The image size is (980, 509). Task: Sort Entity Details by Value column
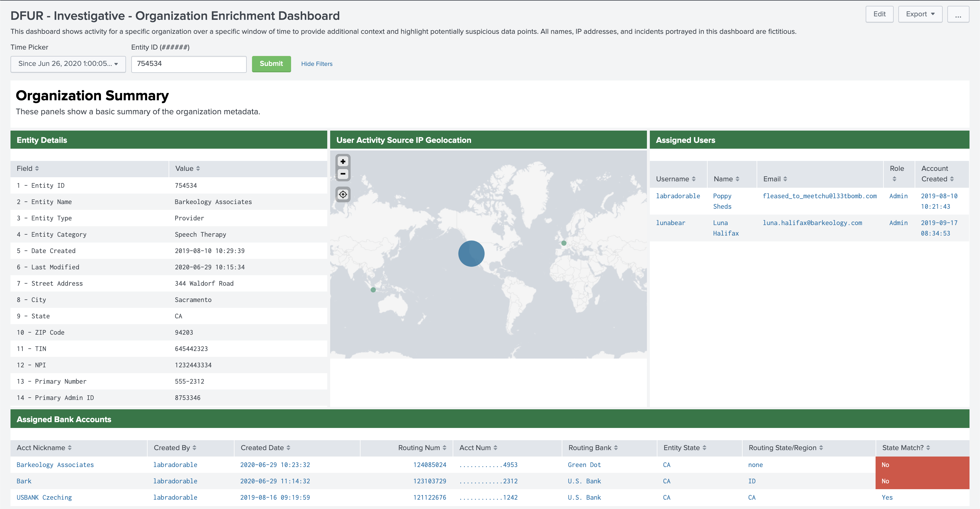[187, 169]
